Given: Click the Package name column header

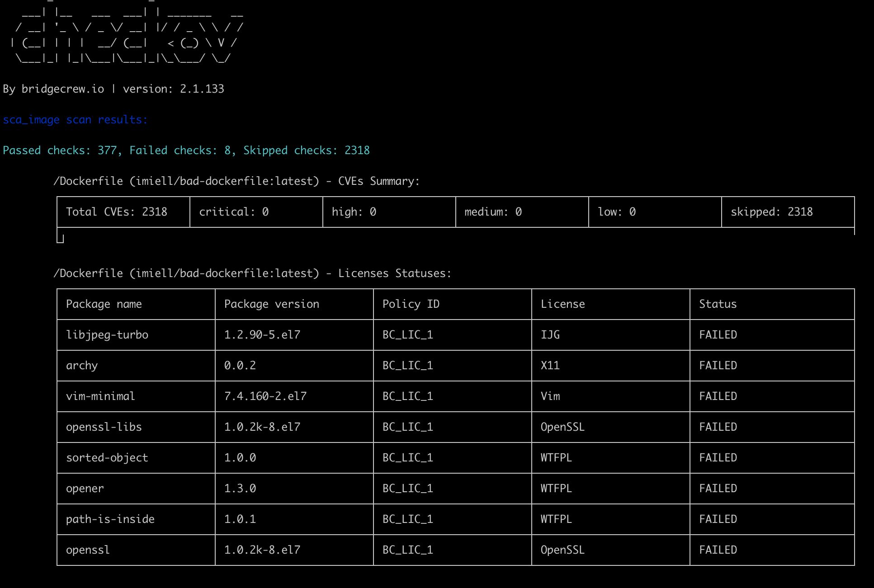Looking at the screenshot, I should coord(104,304).
